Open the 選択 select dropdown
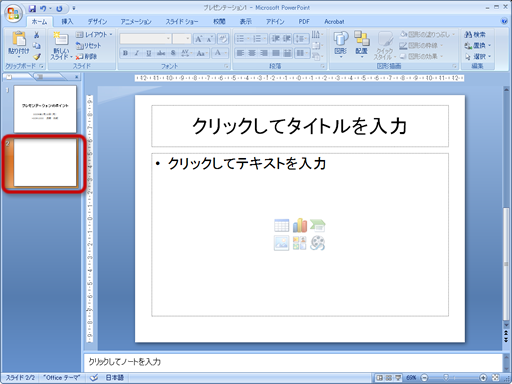Screen dimensions: 512x384 478,56
